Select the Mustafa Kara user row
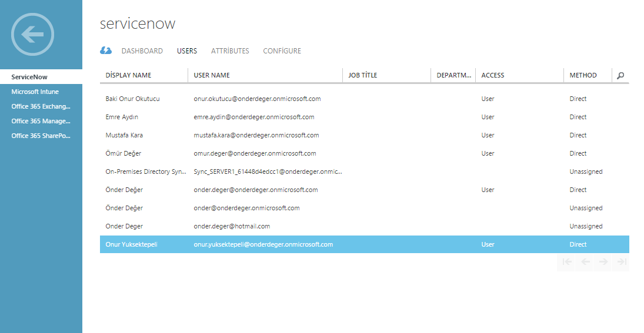 [x=364, y=135]
